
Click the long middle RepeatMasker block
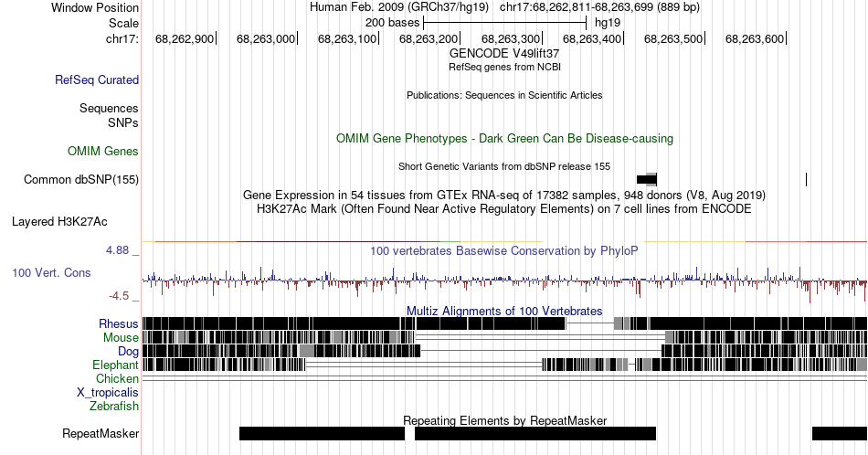(535, 433)
